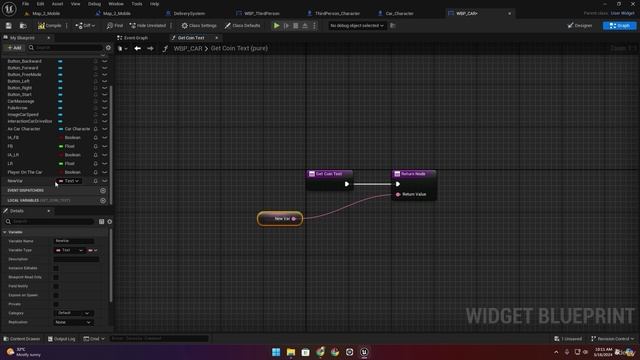640x360 pixels.
Task: Open the Asset menu
Action: click(57, 4)
